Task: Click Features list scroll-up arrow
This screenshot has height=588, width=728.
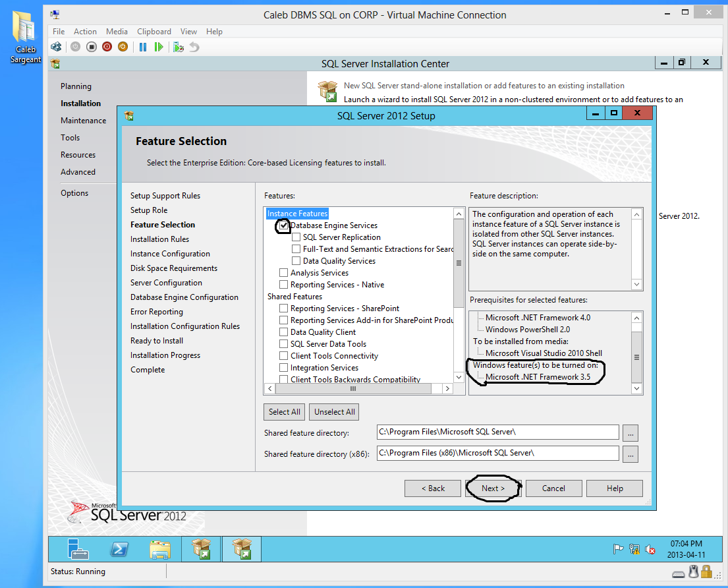Action: pyautogui.click(x=459, y=214)
